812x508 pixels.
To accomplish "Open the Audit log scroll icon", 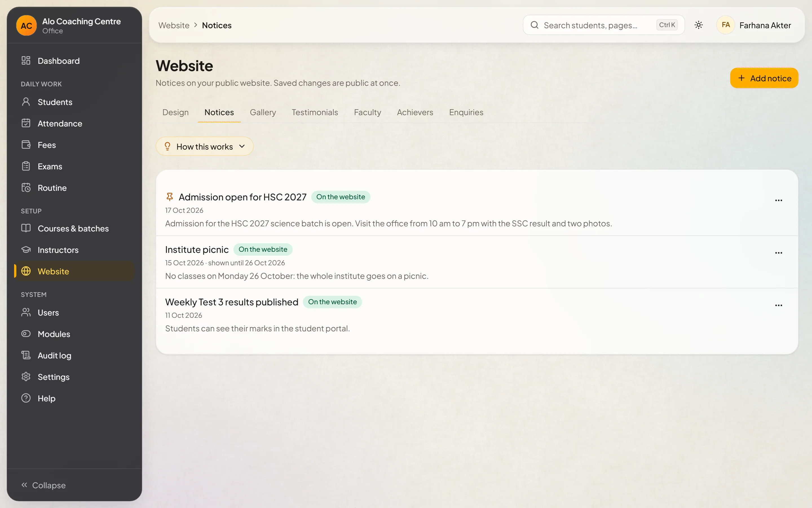I will click(x=26, y=355).
